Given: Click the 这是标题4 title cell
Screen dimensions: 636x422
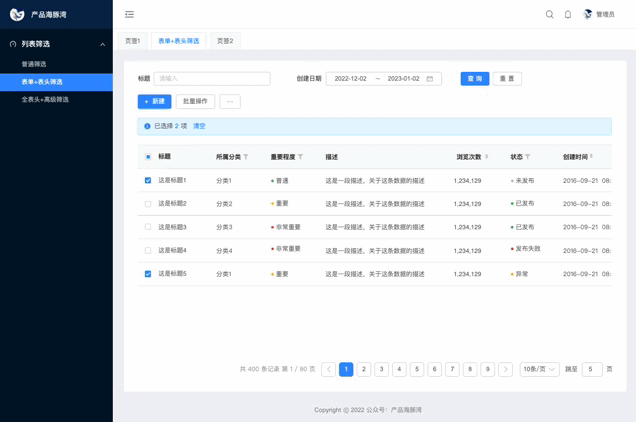Looking at the screenshot, I should tap(172, 250).
